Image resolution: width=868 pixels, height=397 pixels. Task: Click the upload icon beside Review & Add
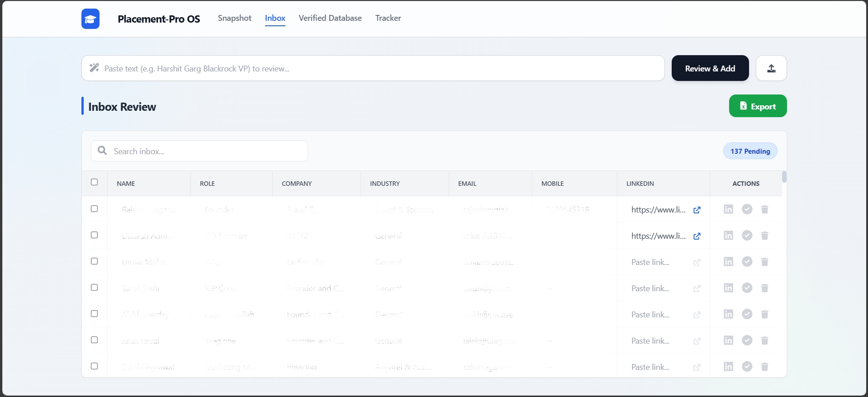coord(771,68)
